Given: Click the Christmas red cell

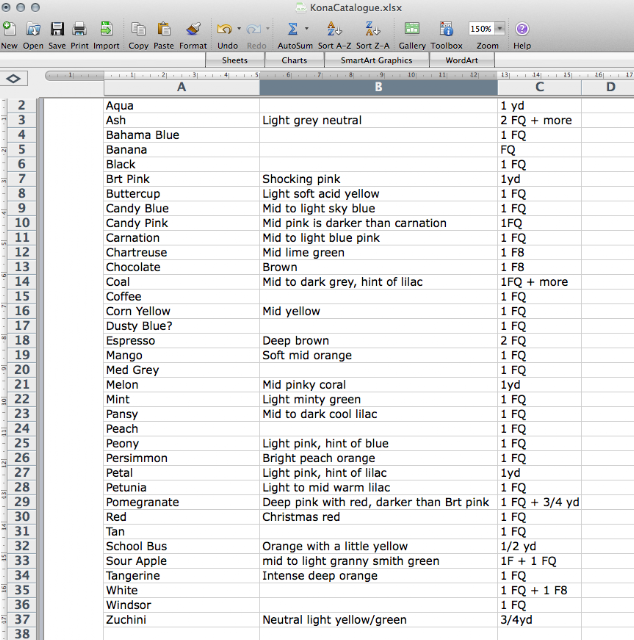Looking at the screenshot, I should (x=378, y=517).
